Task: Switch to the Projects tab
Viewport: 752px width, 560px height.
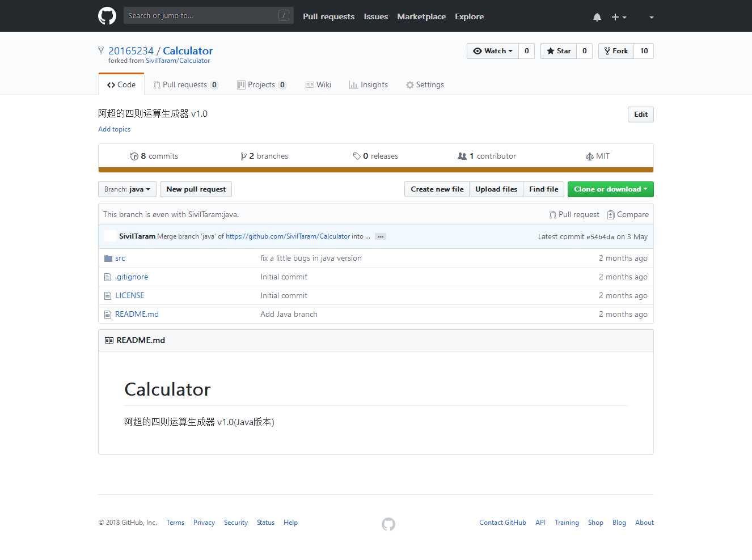Action: coord(261,84)
